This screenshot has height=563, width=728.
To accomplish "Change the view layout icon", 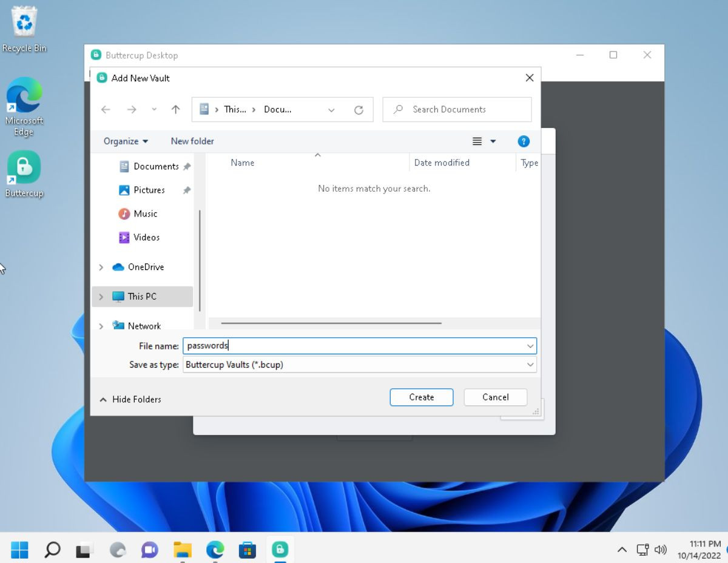I will tap(477, 141).
